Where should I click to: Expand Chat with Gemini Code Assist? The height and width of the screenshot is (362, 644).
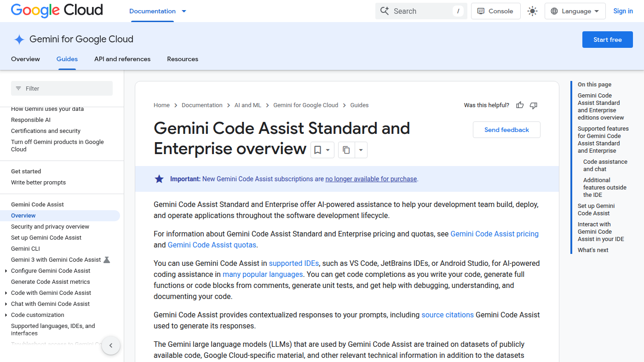pyautogui.click(x=6, y=304)
